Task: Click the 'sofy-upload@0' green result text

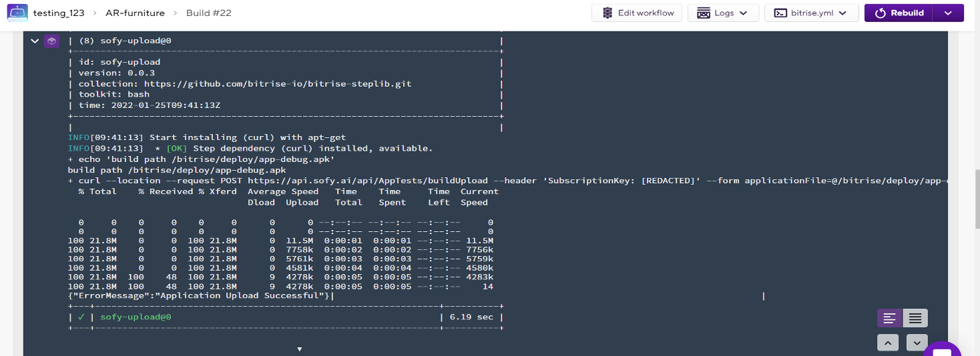Action: point(136,317)
